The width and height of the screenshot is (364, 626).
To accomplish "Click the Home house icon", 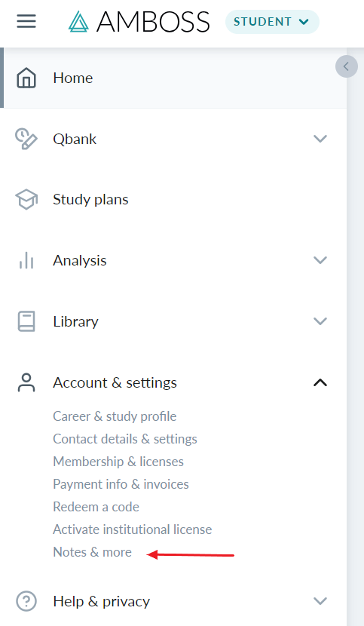I will coord(26,78).
